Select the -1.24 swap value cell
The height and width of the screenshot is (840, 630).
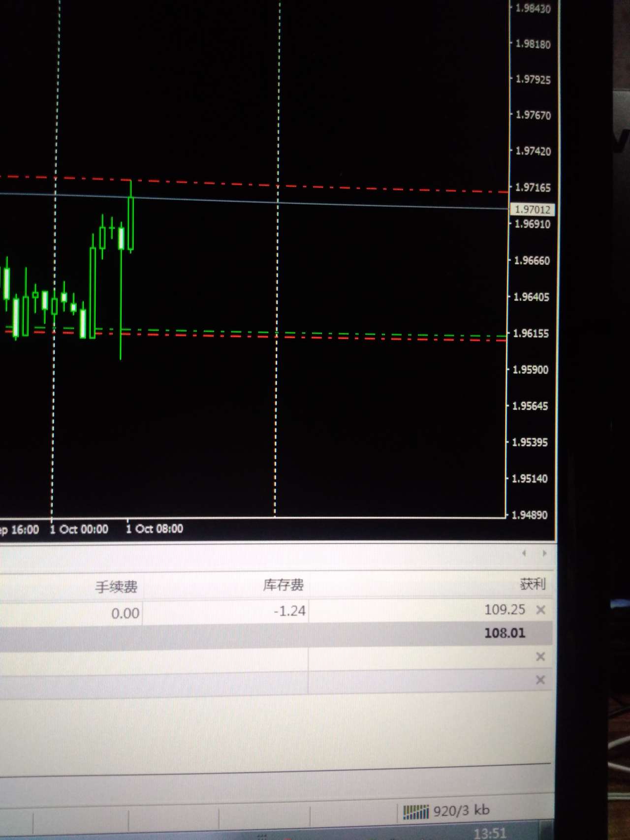(290, 611)
